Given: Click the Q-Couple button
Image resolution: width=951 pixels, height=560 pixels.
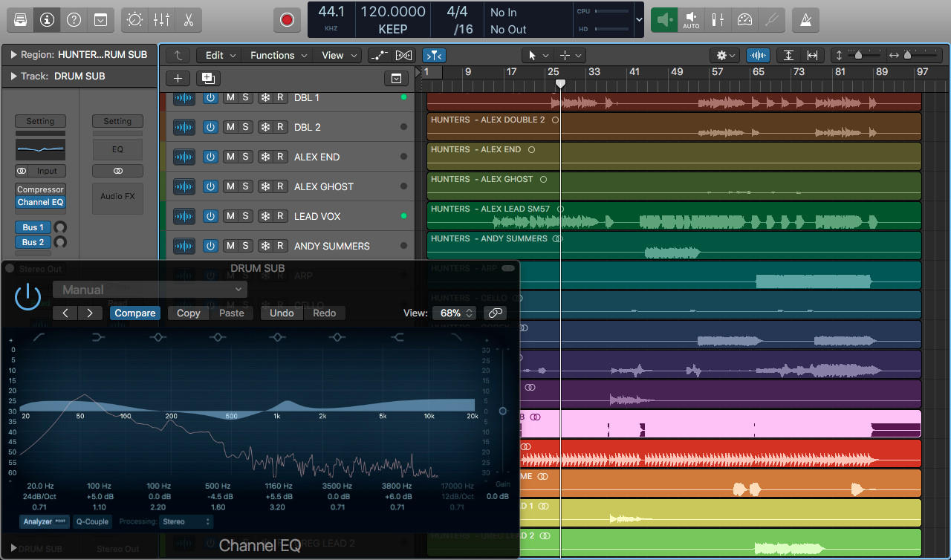Looking at the screenshot, I should point(92,521).
